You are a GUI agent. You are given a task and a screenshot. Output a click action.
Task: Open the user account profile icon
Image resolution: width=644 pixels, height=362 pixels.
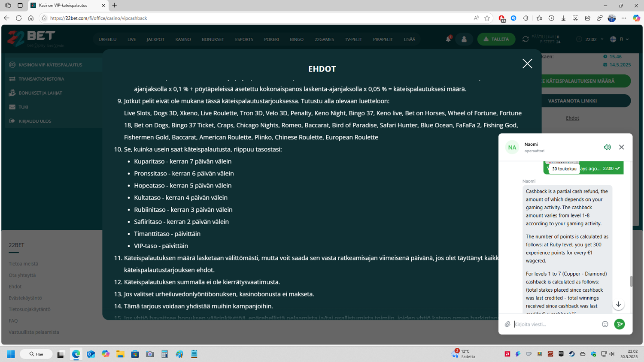464,39
